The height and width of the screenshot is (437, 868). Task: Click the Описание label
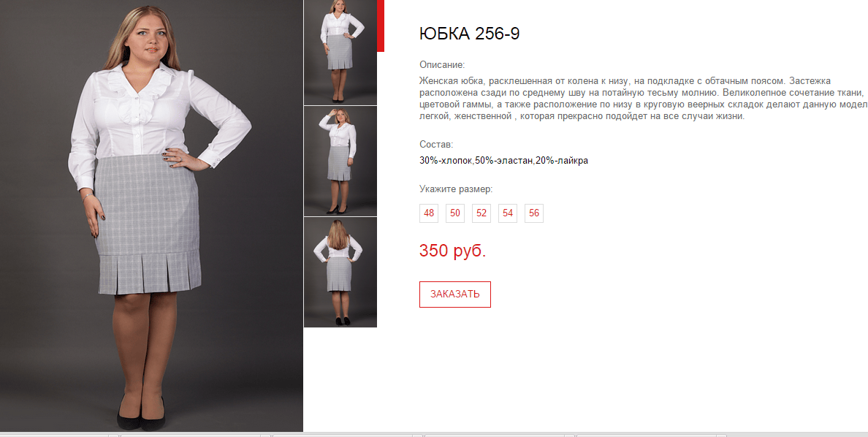coord(442,64)
